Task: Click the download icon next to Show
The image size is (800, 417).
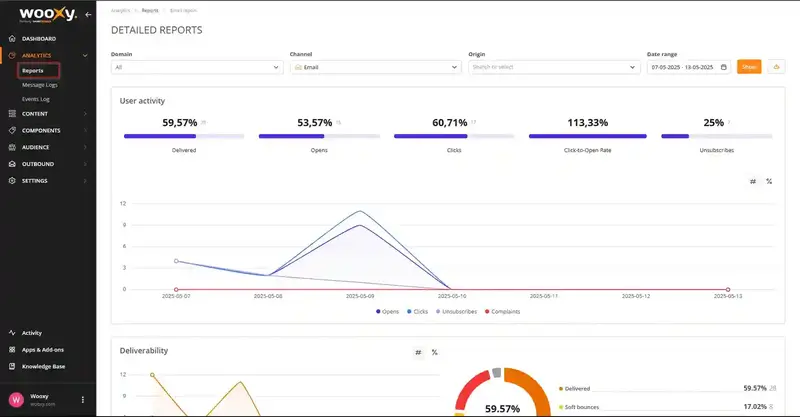Action: [774, 67]
